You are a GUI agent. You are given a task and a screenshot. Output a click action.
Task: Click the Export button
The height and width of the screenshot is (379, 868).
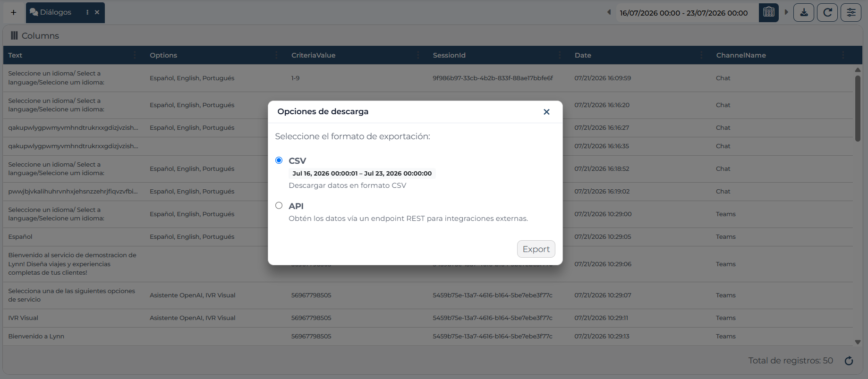pos(536,249)
